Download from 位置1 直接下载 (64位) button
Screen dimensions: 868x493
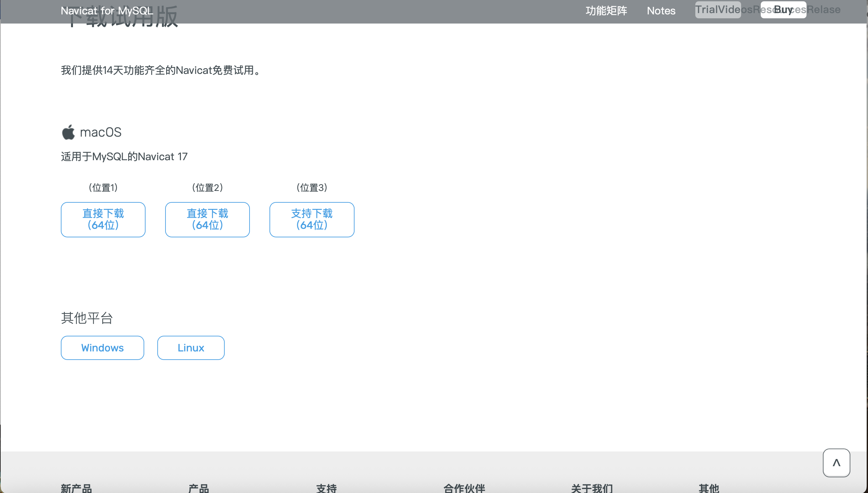tap(103, 219)
